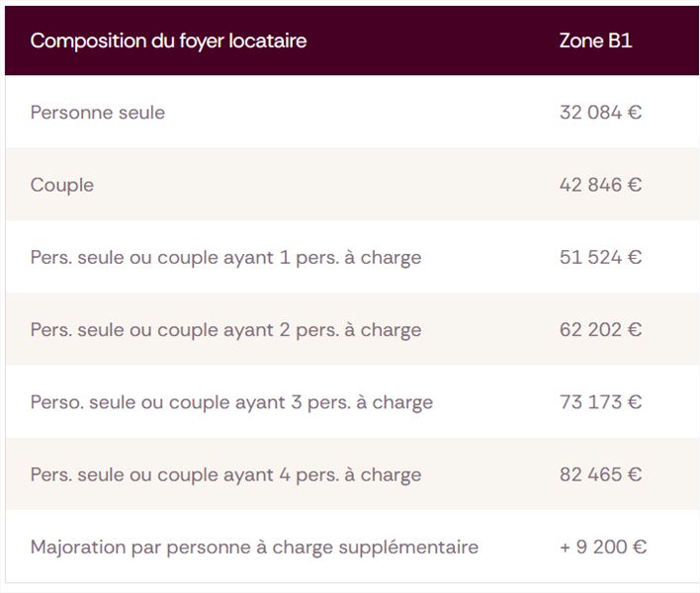The image size is (700, 593).
Task: Click the 32 084 € amount
Action: (600, 113)
